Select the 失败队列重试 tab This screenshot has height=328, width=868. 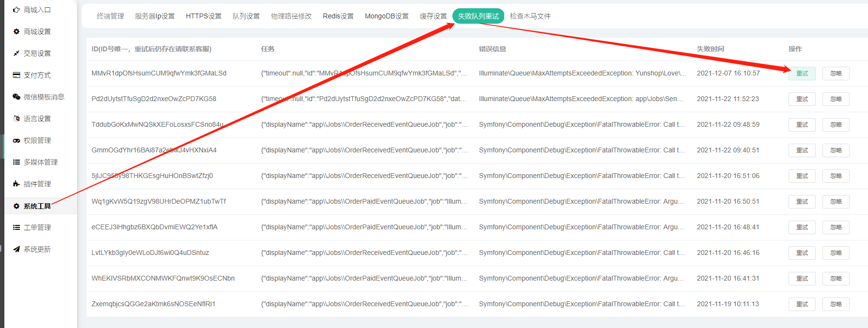click(x=479, y=16)
